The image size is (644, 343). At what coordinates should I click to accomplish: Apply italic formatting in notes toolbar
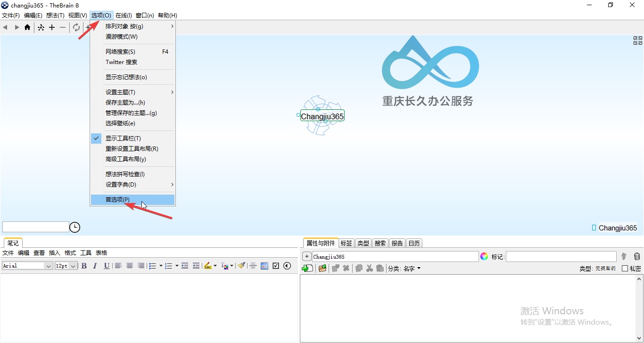(95, 266)
